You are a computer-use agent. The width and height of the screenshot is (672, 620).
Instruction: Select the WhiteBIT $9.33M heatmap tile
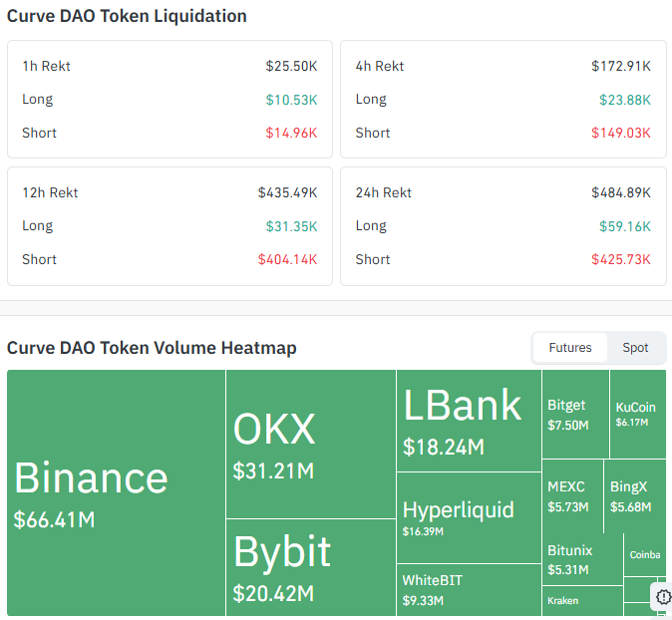pyautogui.click(x=469, y=590)
